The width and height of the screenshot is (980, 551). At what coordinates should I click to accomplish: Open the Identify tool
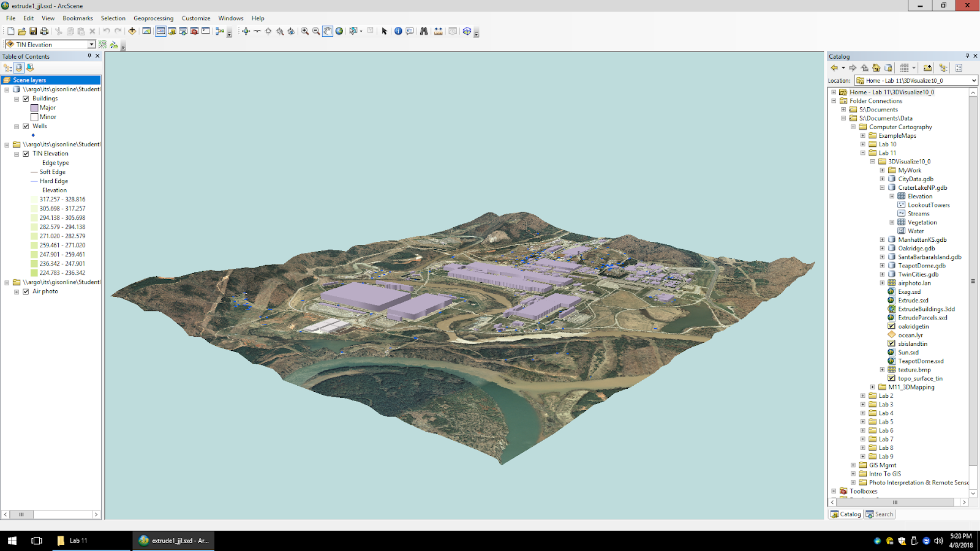click(x=399, y=31)
